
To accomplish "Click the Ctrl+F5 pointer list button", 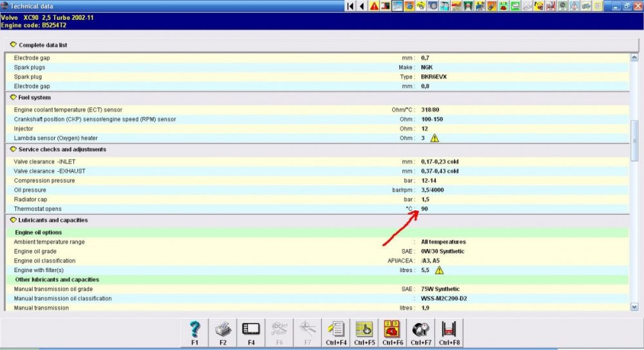I will click(x=365, y=333).
